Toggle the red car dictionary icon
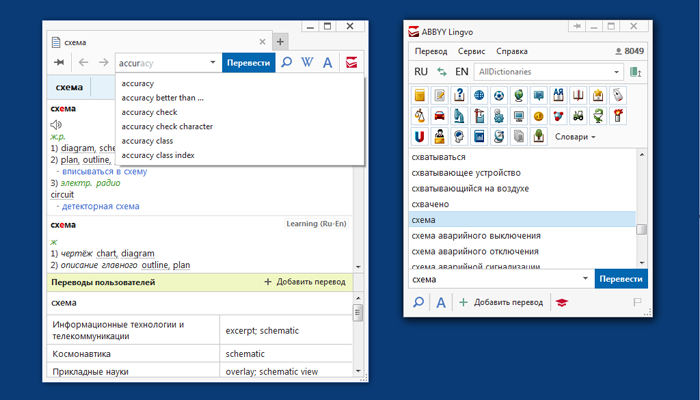Image resolution: width=700 pixels, height=400 pixels. [x=439, y=115]
